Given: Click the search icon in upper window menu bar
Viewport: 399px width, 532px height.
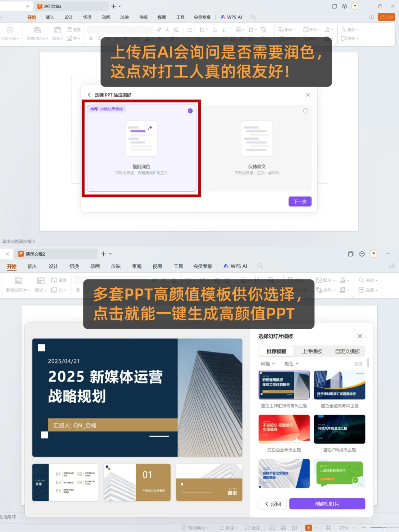Looking at the screenshot, I should 253,17.
